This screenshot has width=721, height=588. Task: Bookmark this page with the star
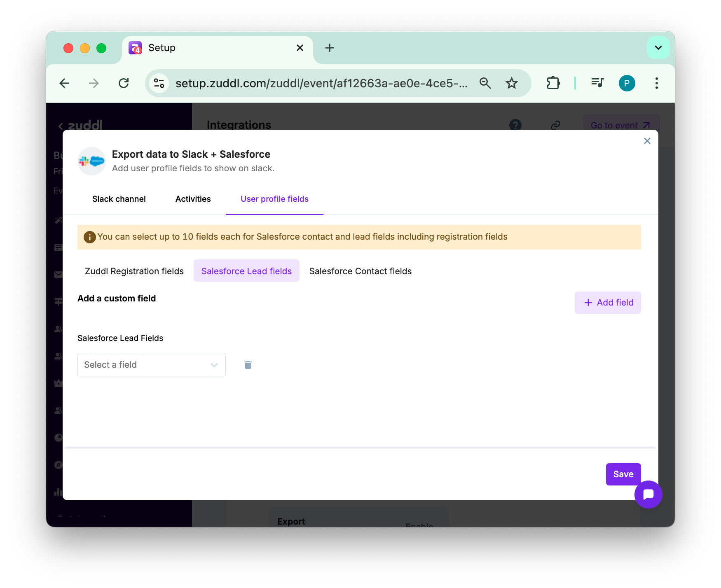pos(512,83)
